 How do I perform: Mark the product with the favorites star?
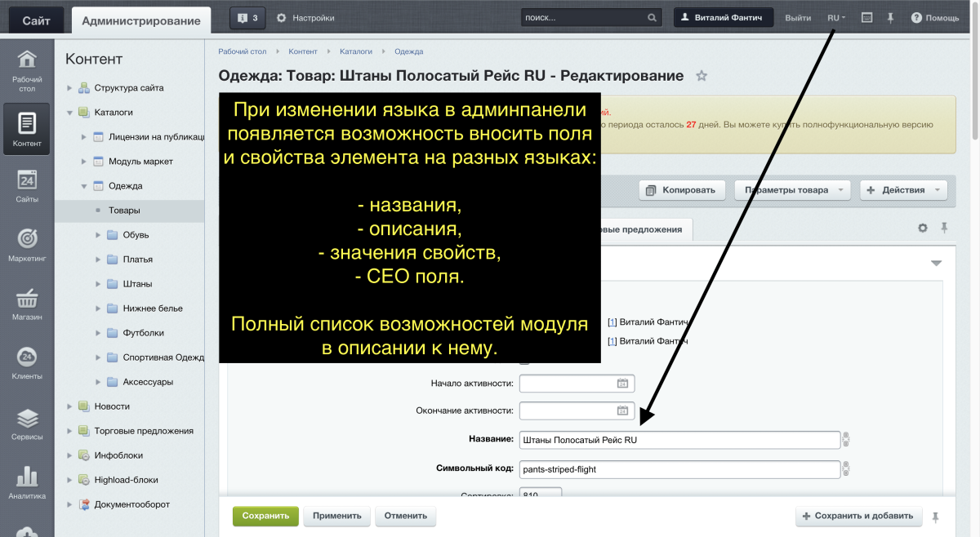click(702, 76)
